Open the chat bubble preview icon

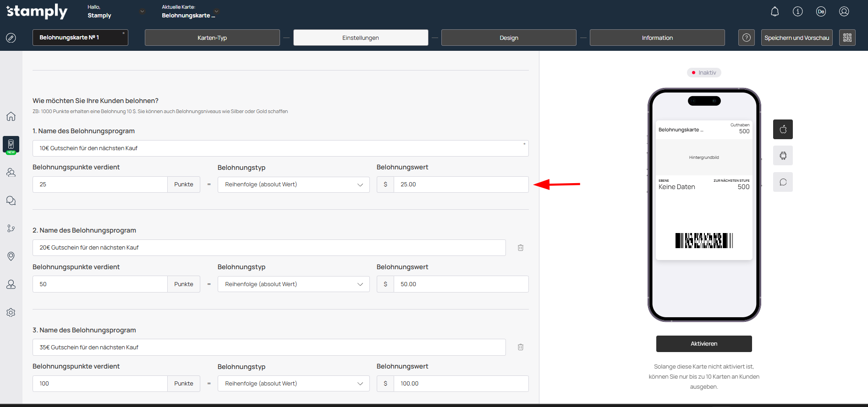tap(783, 182)
